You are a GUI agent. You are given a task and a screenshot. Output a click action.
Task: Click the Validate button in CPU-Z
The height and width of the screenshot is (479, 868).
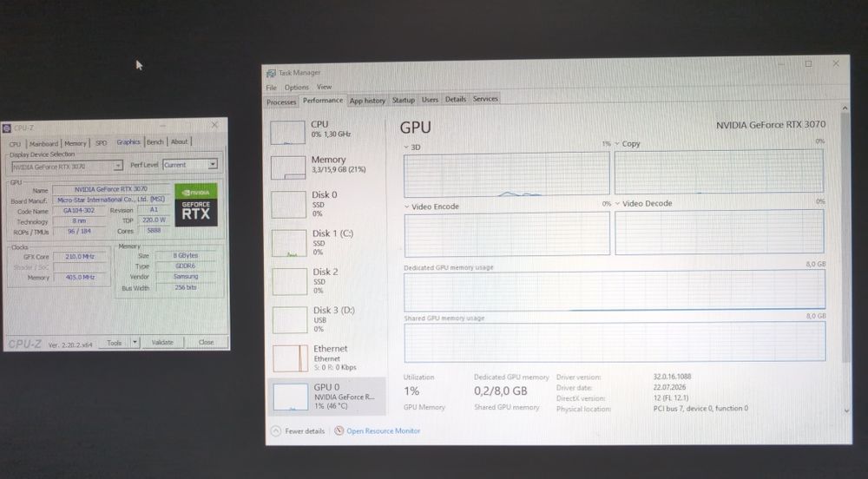point(162,343)
